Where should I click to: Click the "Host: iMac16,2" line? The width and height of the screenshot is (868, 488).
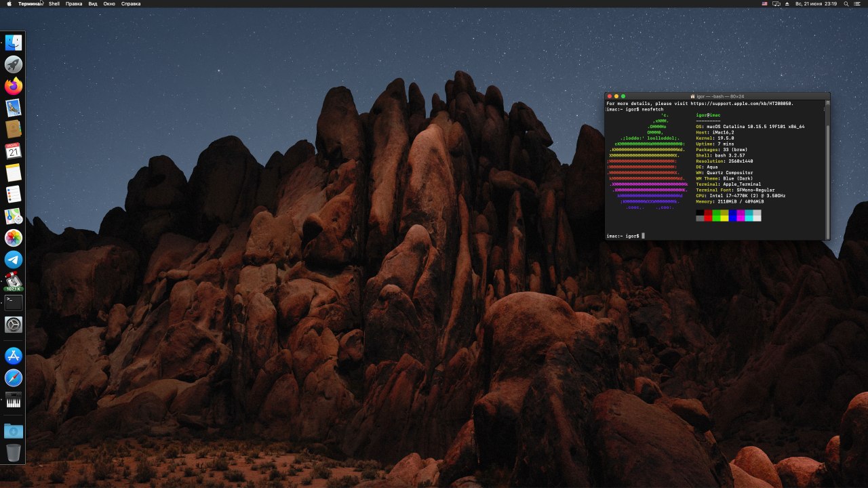(x=715, y=132)
